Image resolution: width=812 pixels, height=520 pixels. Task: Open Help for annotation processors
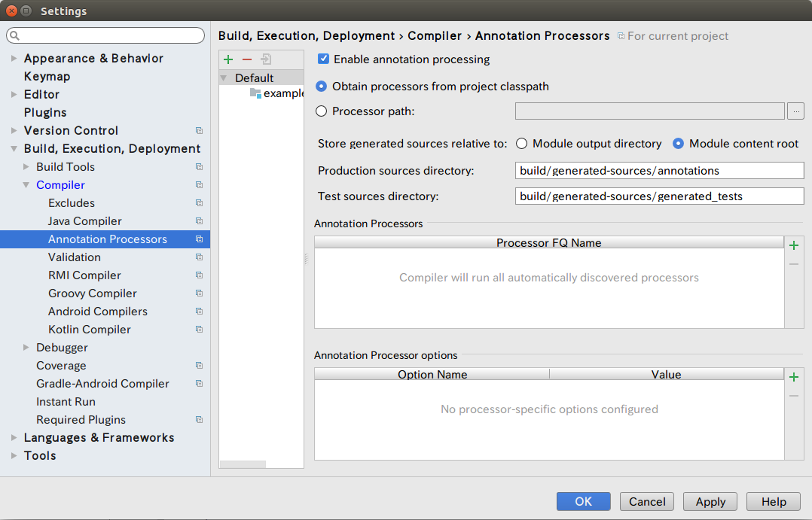[x=773, y=501]
